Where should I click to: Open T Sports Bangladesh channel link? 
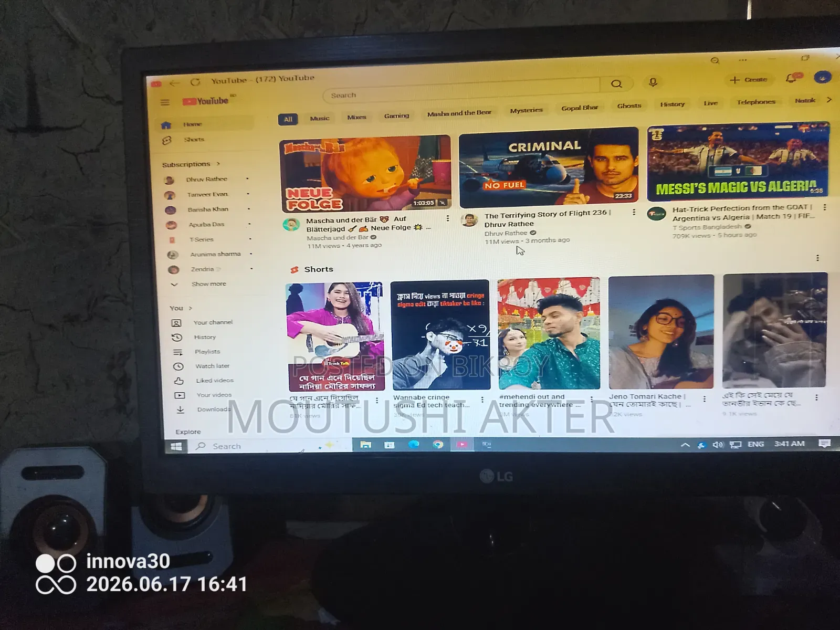tap(707, 227)
